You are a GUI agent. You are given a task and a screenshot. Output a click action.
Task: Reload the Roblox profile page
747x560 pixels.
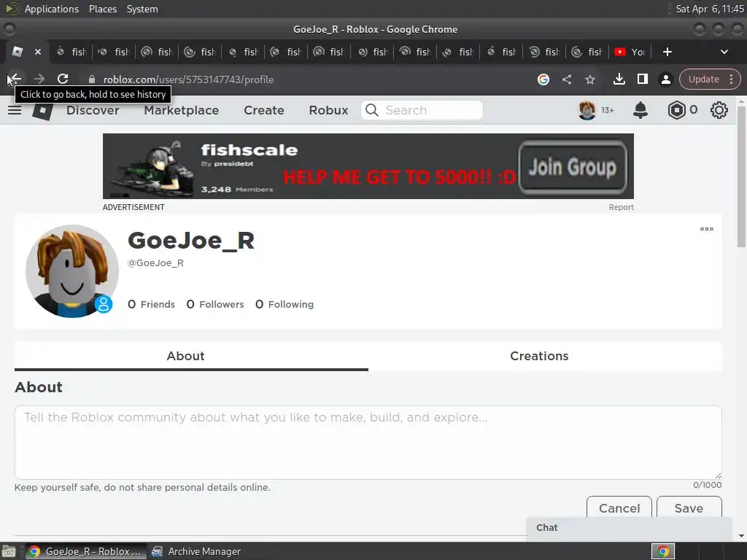[x=63, y=79]
